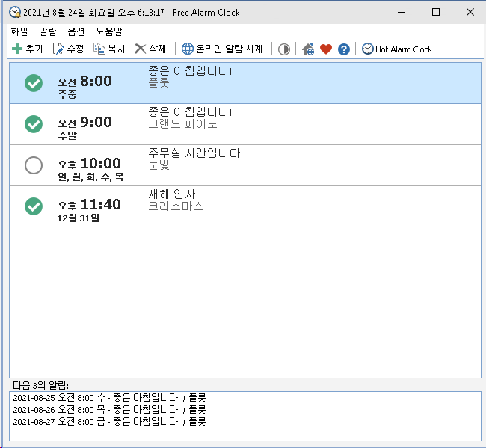Click the alarm clock app icon in title bar
This screenshot has height=448, width=486.
click(14, 13)
